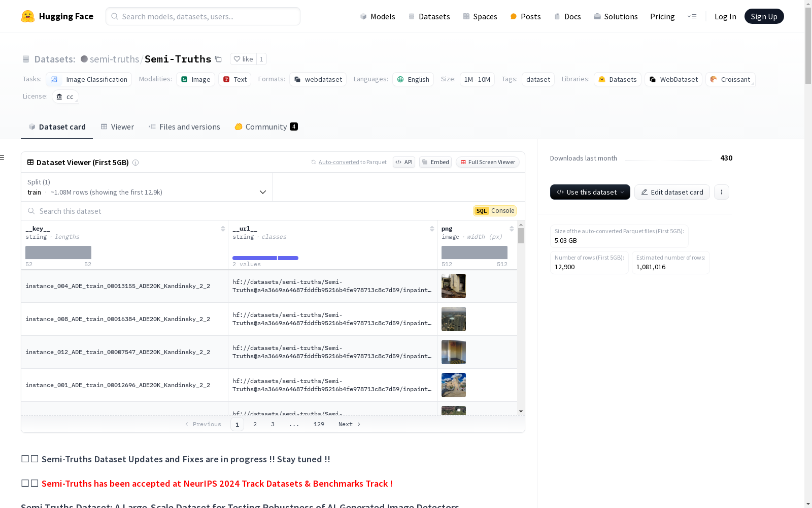
Task: Go to Posts in top navigation
Action: tap(525, 16)
